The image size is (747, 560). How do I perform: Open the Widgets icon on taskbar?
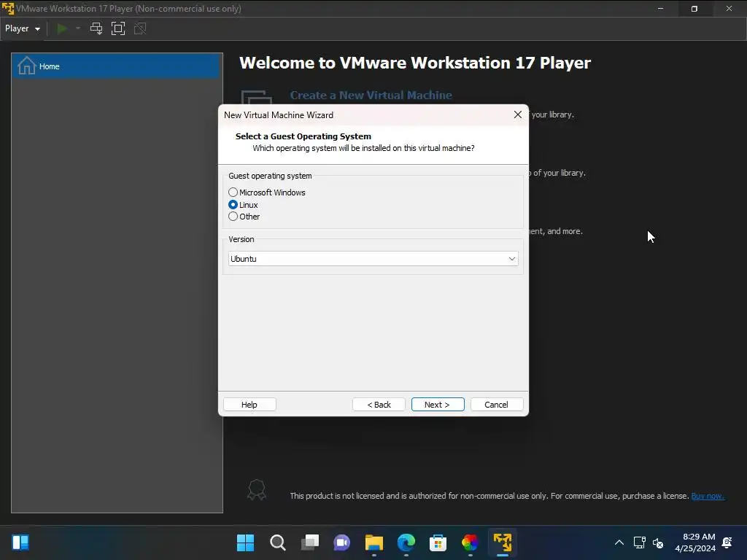20,542
